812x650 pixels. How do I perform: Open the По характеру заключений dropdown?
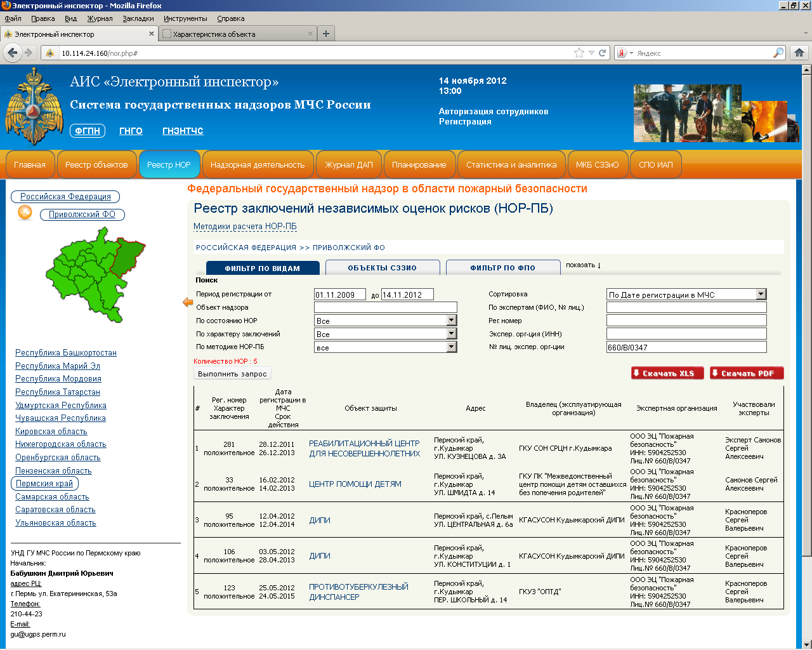click(452, 334)
